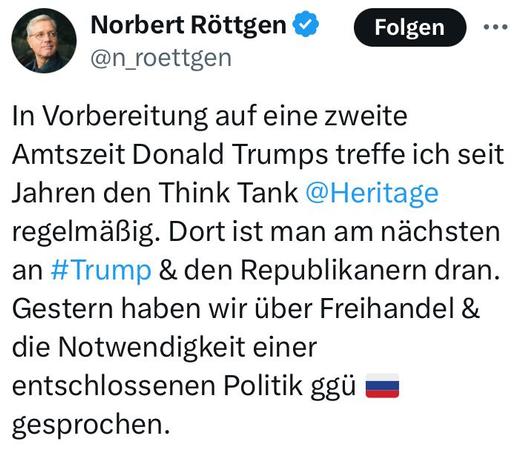The image size is (512, 450).
Task: Click the word 'Notwendigkeit' in the tweet
Action: pyautogui.click(x=152, y=347)
